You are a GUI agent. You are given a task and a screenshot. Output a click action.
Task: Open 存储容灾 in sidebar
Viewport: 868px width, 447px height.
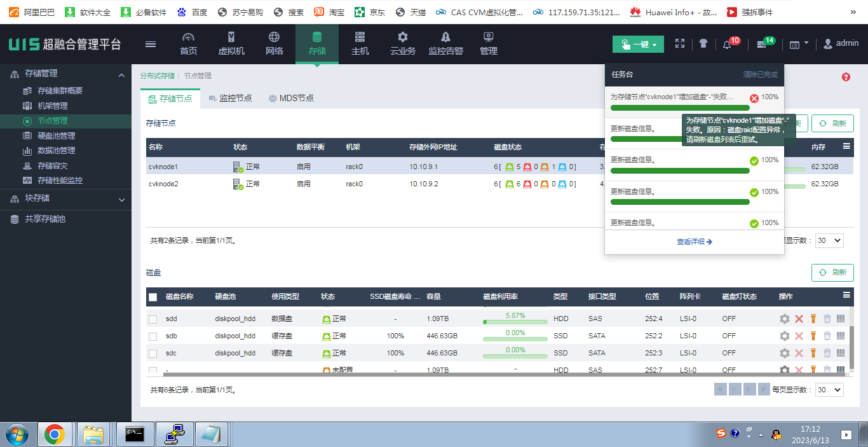pos(52,166)
